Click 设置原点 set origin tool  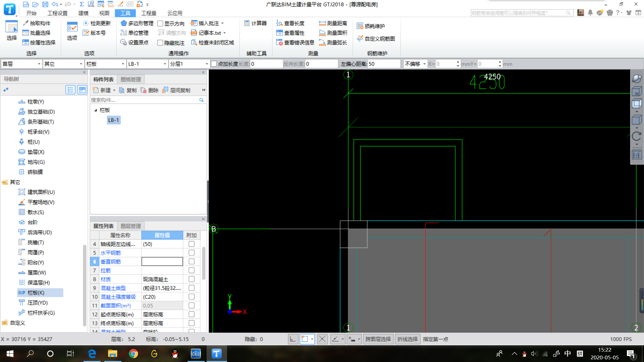(135, 43)
